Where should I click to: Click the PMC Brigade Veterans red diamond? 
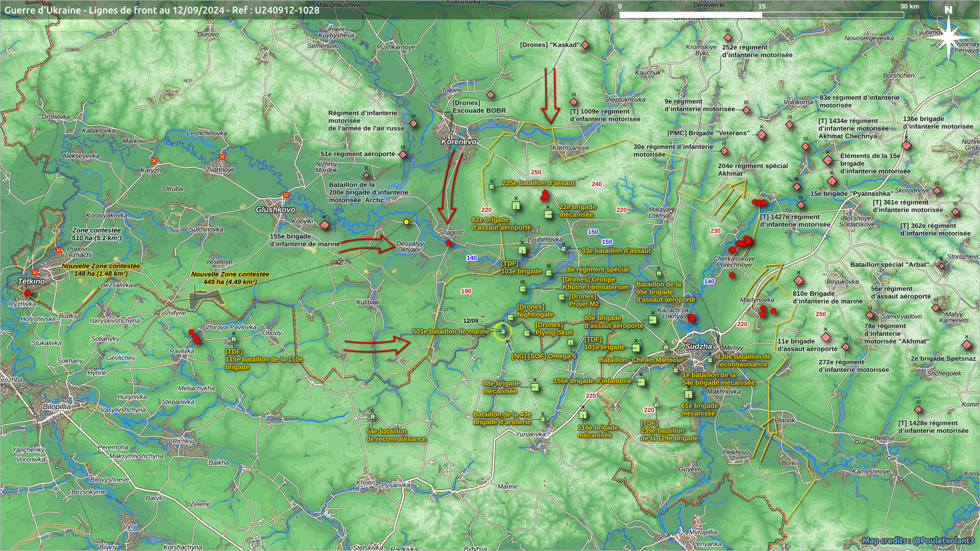pos(762,135)
